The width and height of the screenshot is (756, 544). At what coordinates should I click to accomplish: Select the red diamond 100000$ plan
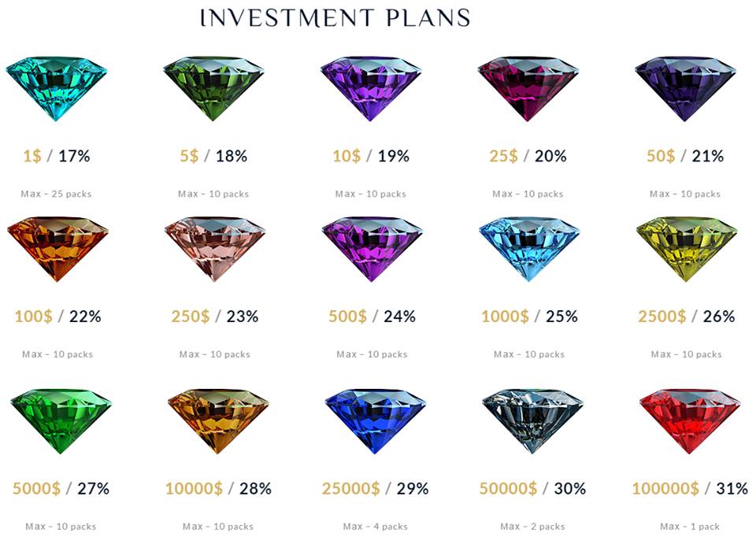coord(690,422)
